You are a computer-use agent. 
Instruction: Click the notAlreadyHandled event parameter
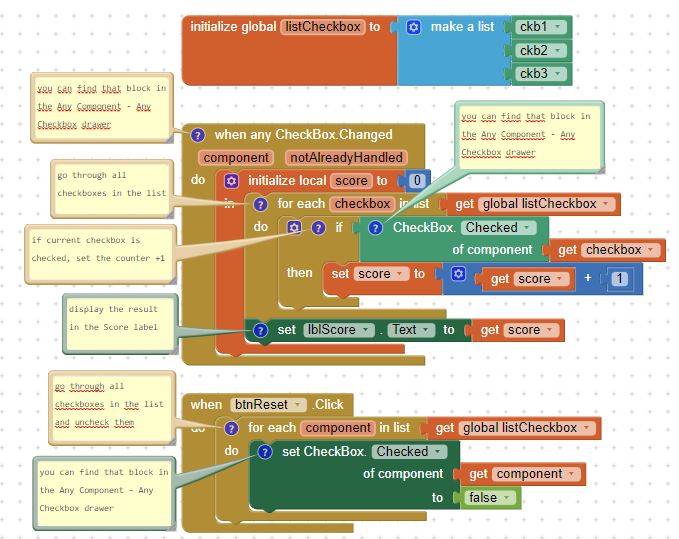coord(345,157)
